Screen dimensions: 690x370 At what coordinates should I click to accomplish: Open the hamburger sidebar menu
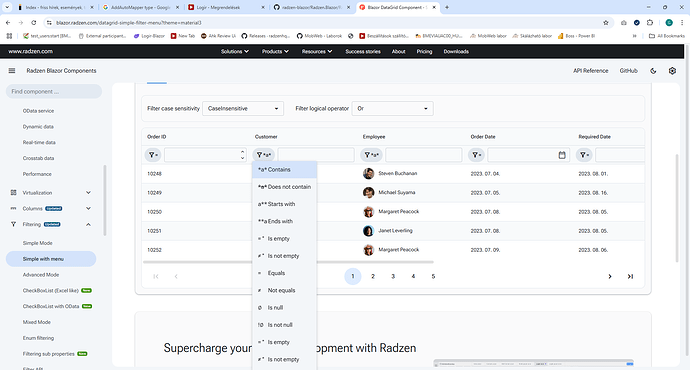12,70
